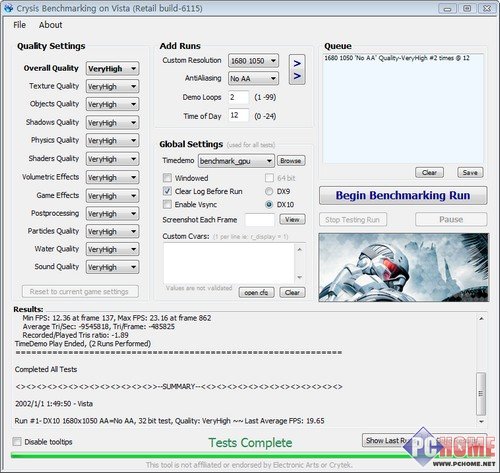
Task: Select the DX9 radio button
Action: pyautogui.click(x=269, y=191)
